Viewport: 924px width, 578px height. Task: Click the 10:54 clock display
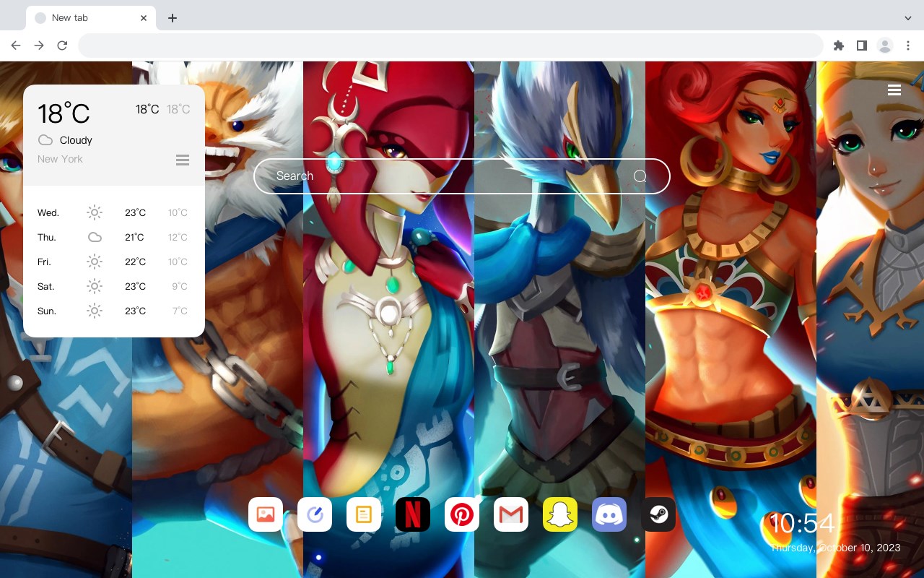tap(802, 523)
